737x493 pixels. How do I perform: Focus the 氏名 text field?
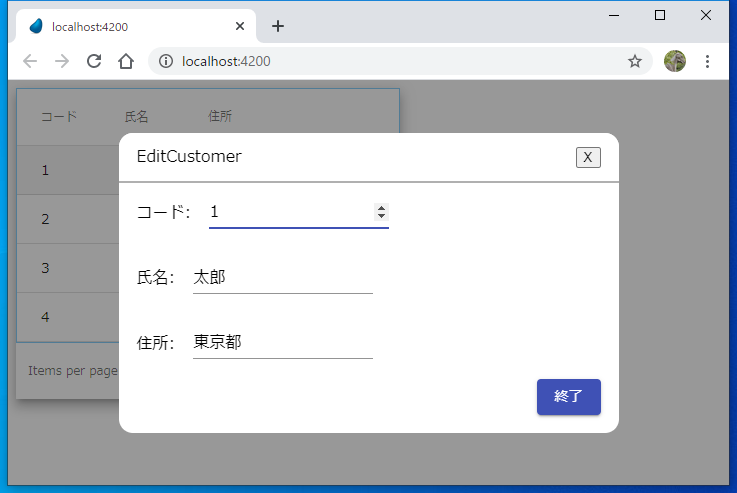(282, 277)
